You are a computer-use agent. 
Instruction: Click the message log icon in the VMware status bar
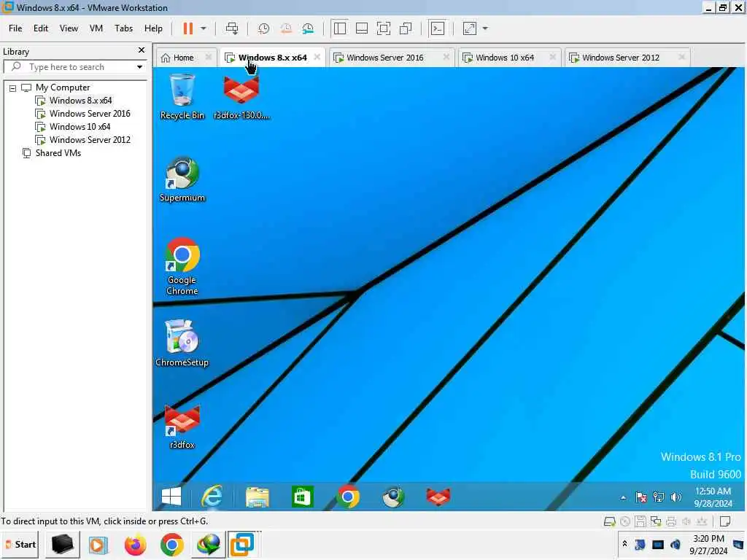click(x=725, y=521)
